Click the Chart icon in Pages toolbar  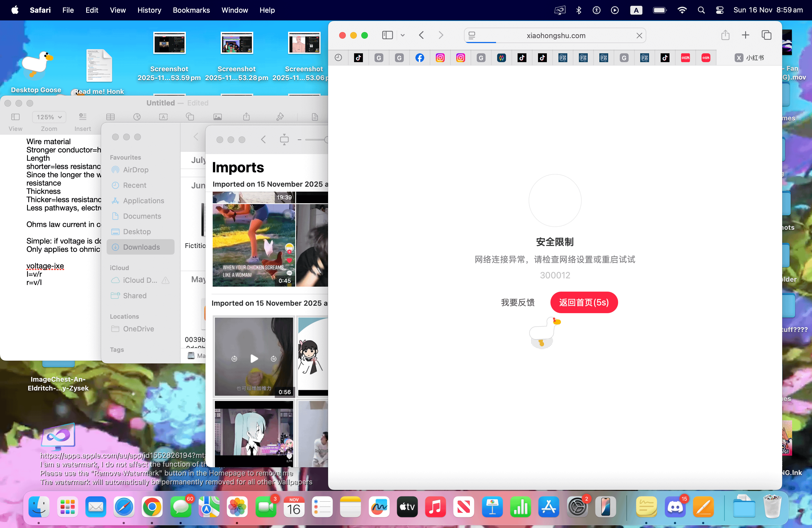[137, 117]
